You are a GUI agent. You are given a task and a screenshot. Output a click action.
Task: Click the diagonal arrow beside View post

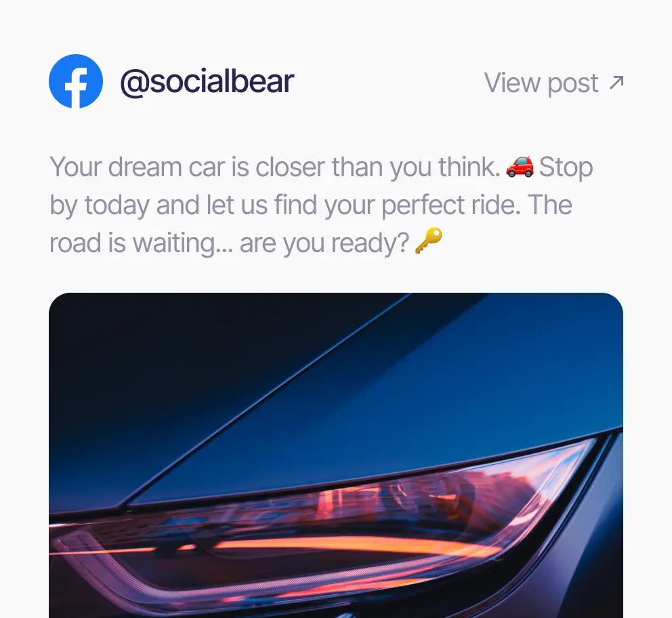(x=616, y=82)
